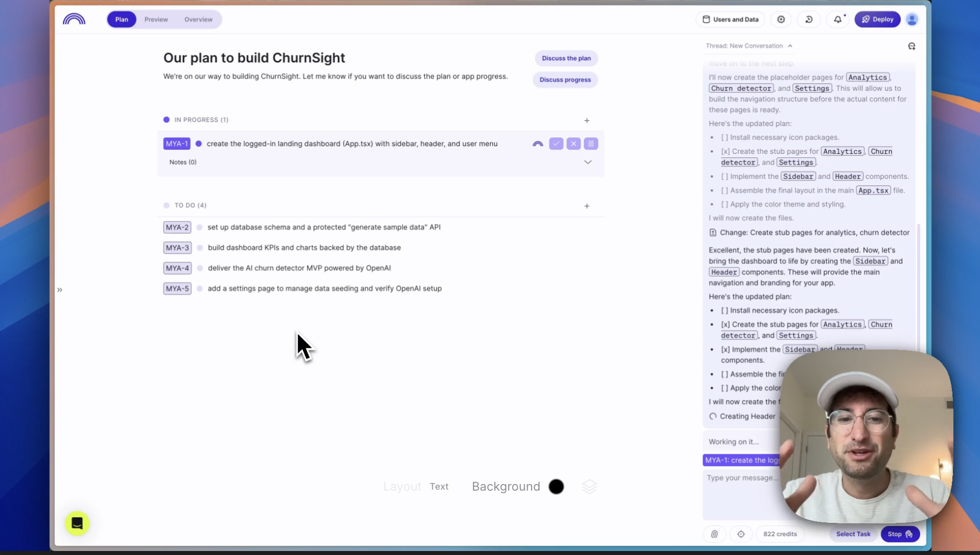Expand Notes under MYA-1 task

pos(587,162)
